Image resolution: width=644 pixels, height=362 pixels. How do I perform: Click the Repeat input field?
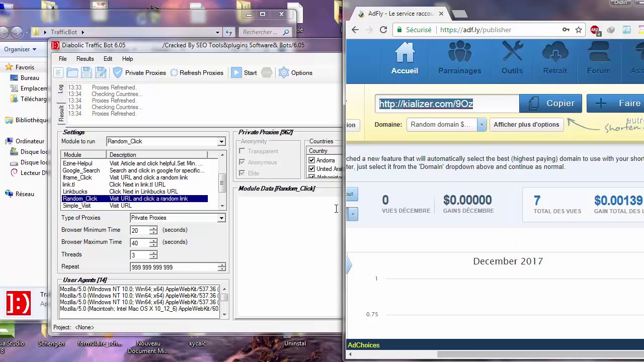pyautogui.click(x=174, y=267)
